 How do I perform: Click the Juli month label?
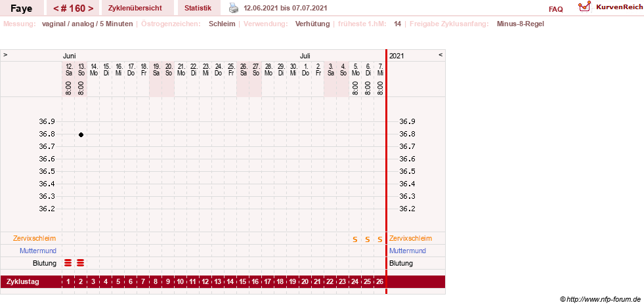point(305,56)
